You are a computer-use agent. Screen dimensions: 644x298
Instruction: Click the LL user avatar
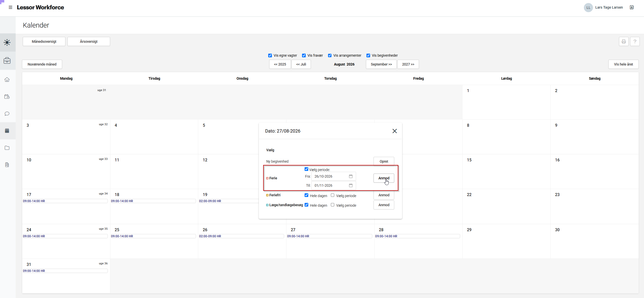pos(588,8)
